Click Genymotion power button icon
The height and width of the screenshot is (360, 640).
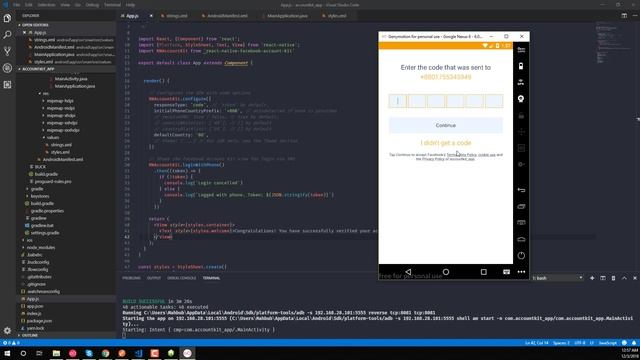click(x=521, y=256)
